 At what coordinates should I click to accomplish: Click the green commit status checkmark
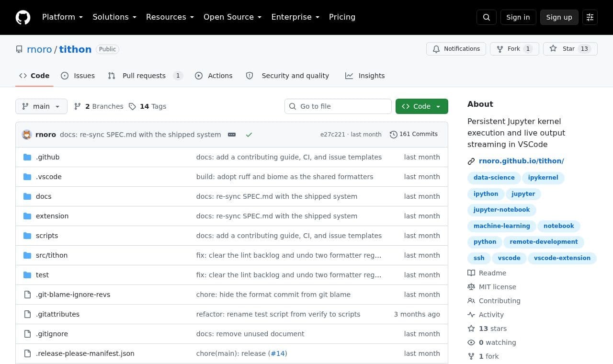249,135
